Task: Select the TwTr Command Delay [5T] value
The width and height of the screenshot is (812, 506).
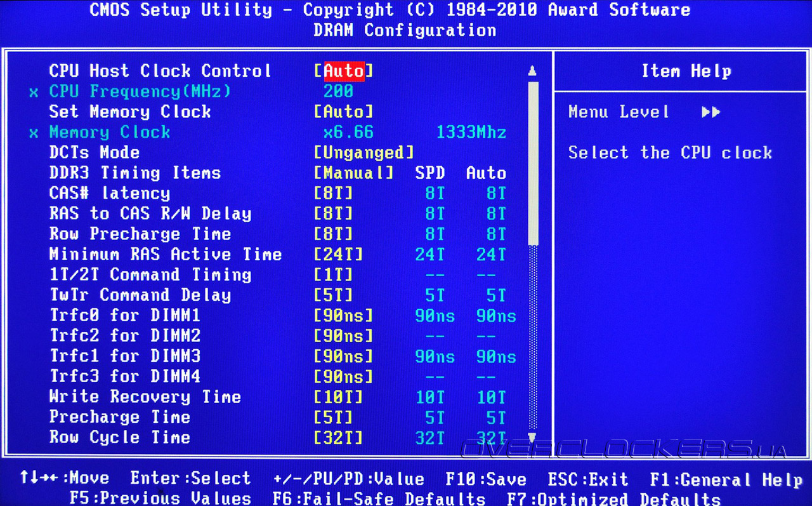Action: click(x=334, y=295)
